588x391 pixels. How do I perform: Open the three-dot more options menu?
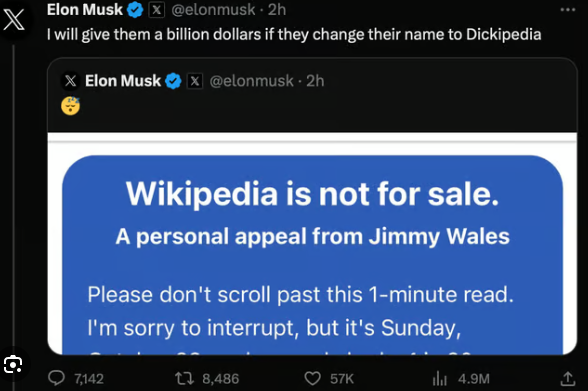click(568, 10)
